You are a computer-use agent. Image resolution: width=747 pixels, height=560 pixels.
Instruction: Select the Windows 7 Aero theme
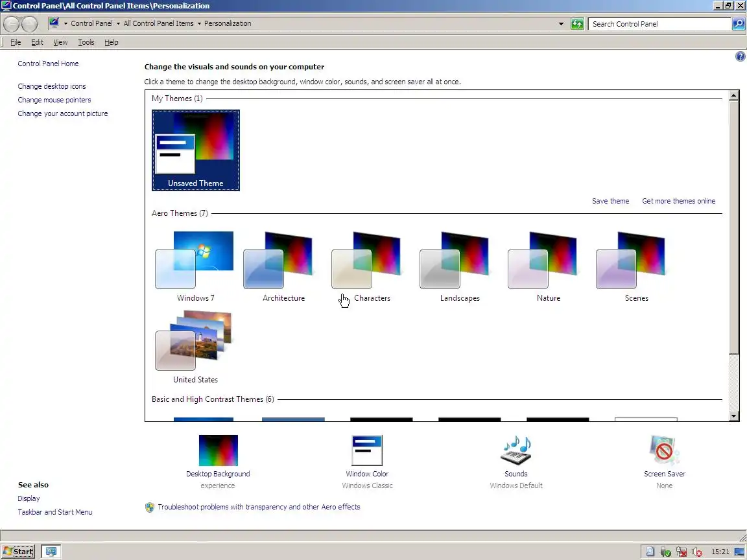coord(195,266)
